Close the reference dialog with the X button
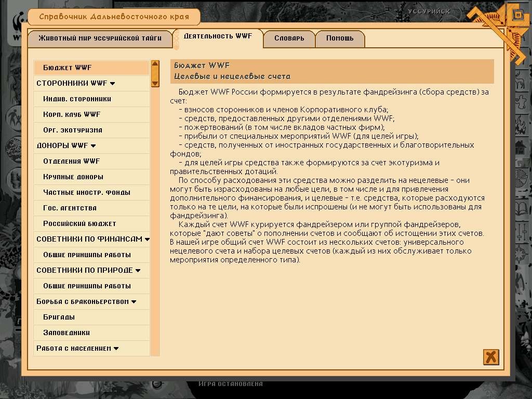The height and width of the screenshot is (399, 532). coord(491,357)
